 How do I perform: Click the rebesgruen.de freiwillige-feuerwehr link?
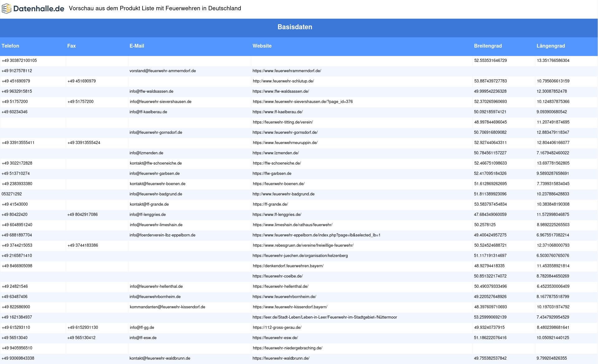coord(303,245)
